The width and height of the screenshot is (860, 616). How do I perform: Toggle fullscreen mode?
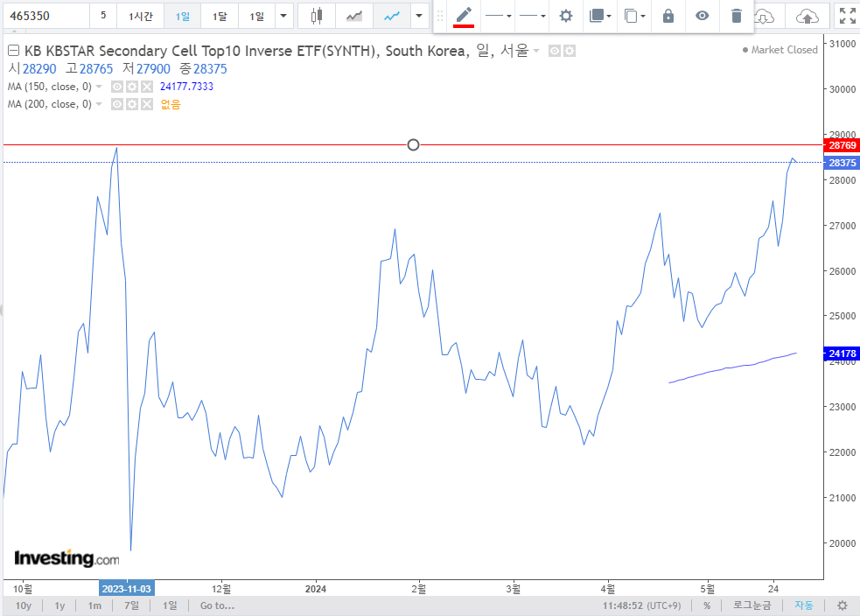tap(848, 16)
